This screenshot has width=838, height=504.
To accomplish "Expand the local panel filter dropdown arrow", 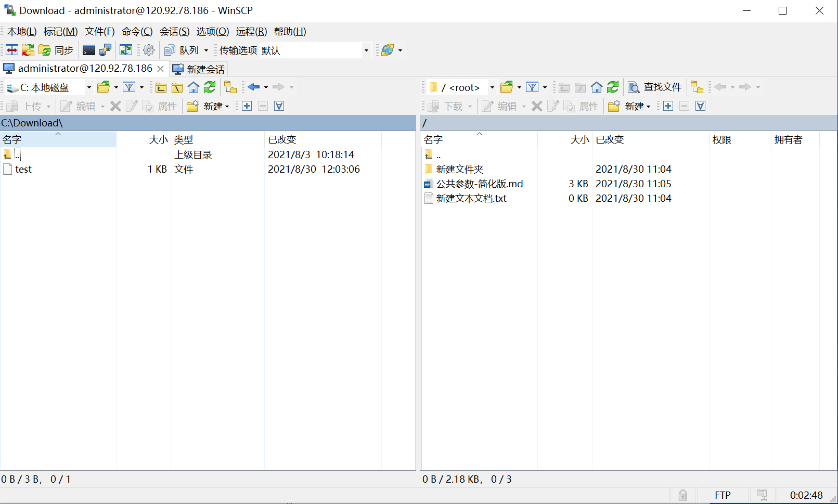I will pos(141,87).
